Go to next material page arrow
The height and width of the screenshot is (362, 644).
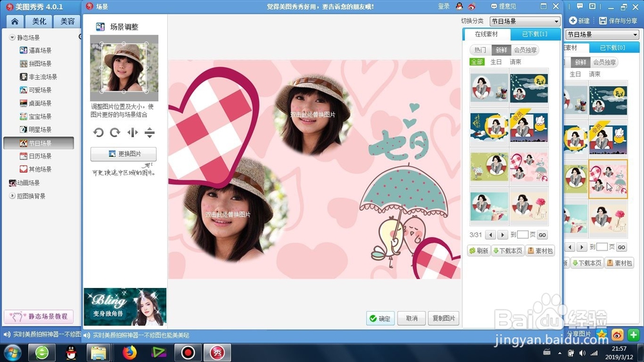coord(502,235)
